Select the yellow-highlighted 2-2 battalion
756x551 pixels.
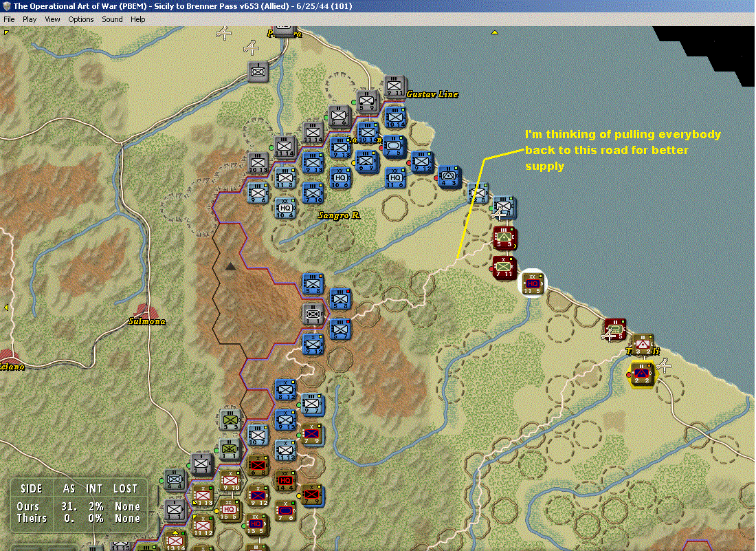coord(643,374)
